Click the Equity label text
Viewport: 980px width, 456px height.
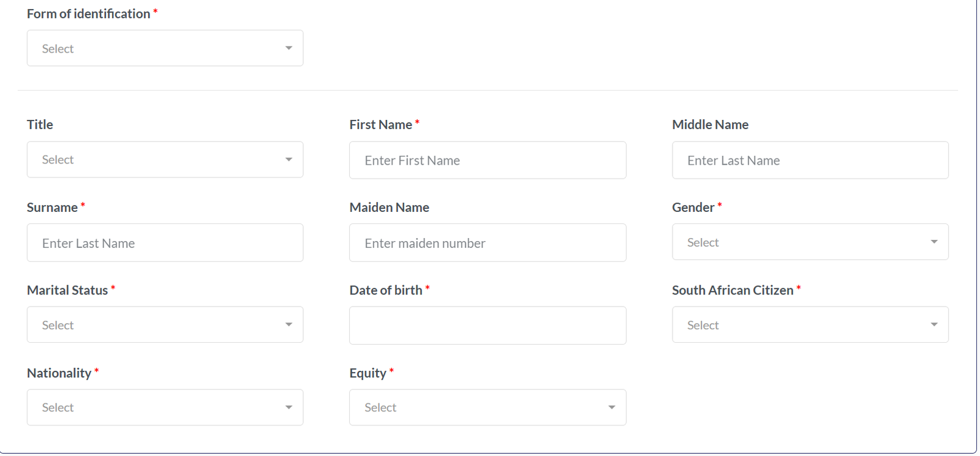point(368,373)
